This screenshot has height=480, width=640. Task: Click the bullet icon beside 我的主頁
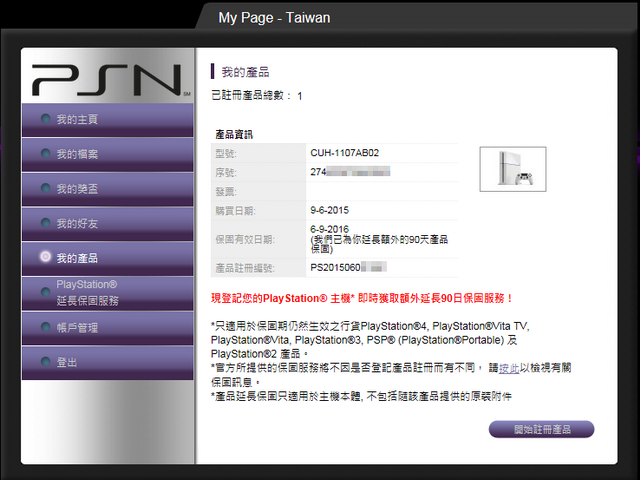tap(45, 119)
